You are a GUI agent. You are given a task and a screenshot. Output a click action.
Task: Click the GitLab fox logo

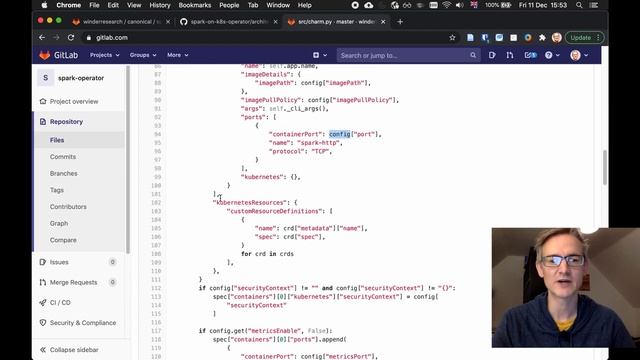[44, 55]
